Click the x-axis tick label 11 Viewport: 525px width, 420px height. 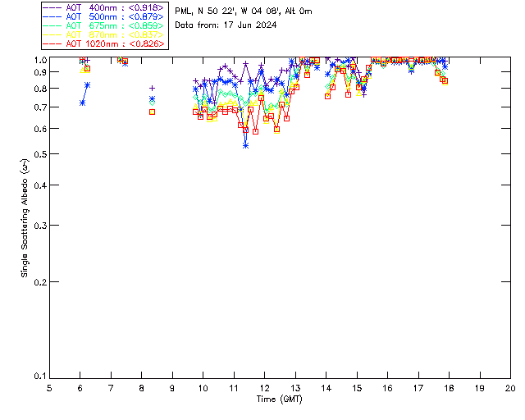[234, 388]
